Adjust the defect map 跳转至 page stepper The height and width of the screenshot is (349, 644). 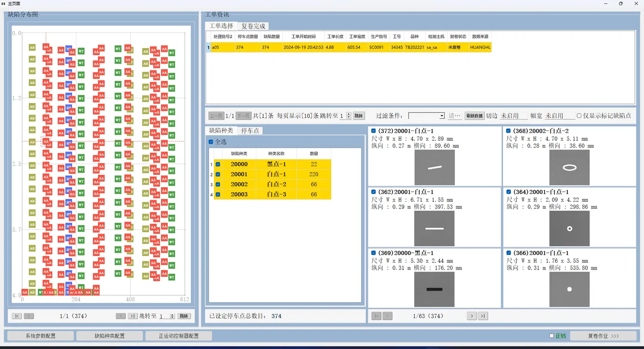(x=172, y=316)
